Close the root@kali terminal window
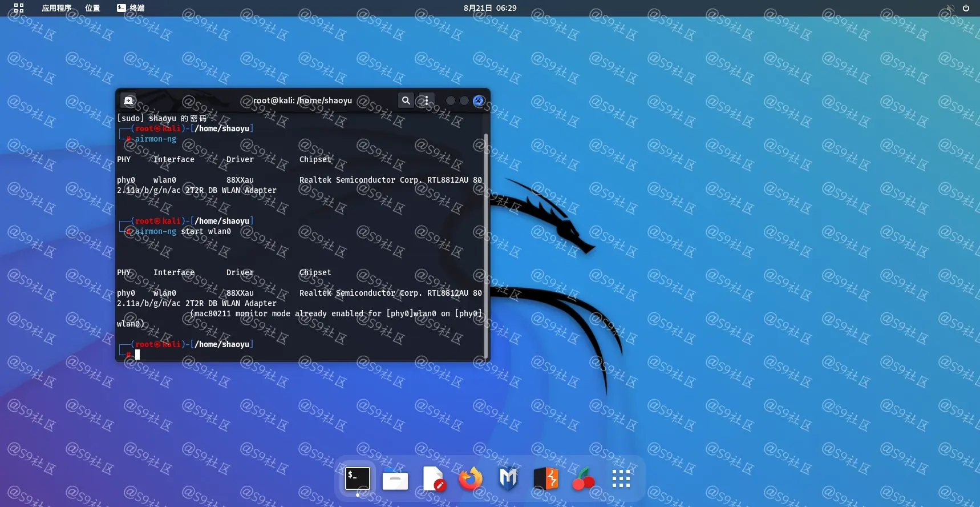Viewport: 980px width, 507px height. click(479, 100)
